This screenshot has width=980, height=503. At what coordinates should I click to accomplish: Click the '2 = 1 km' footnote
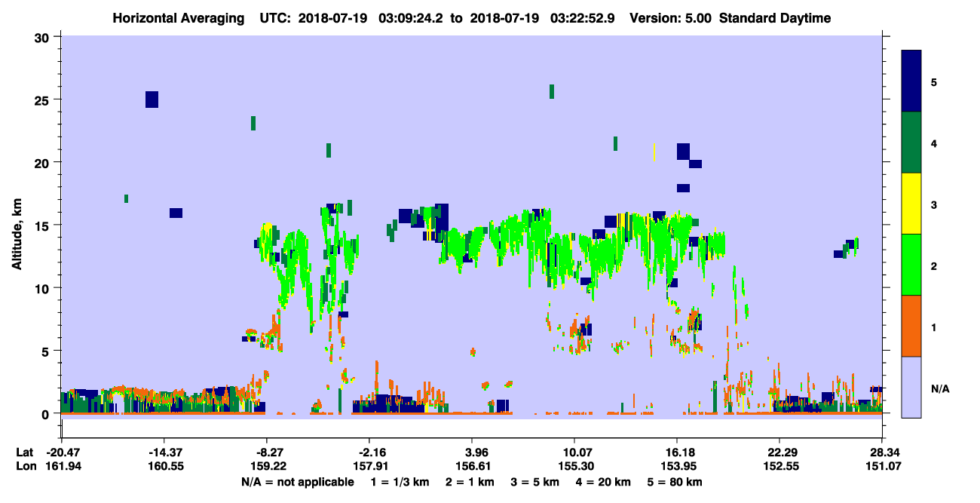click(470, 482)
